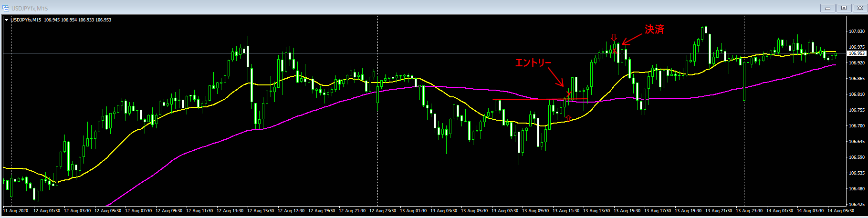Click time axis label 13 Aug 03:30
Screen dimensions: 868x218
[444, 211]
